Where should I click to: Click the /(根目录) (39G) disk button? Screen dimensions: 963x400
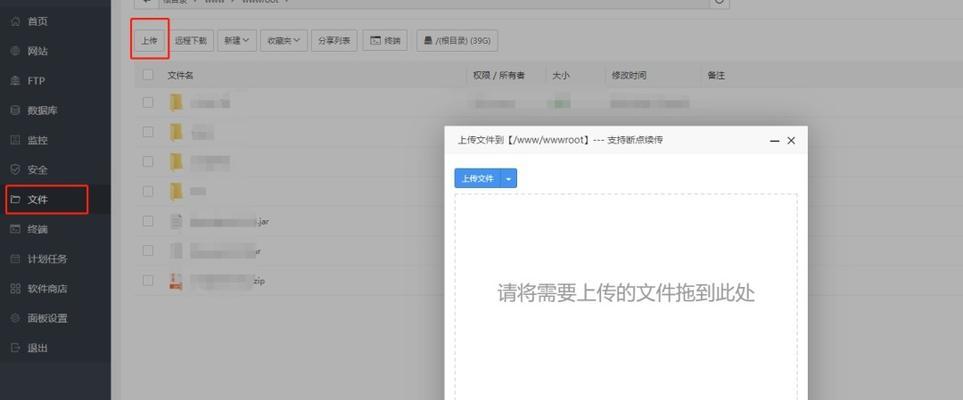pyautogui.click(x=457, y=41)
